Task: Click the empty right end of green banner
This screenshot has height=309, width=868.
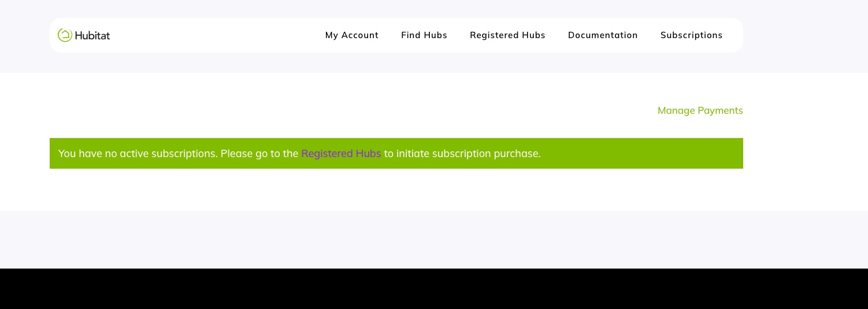Action: (641, 154)
